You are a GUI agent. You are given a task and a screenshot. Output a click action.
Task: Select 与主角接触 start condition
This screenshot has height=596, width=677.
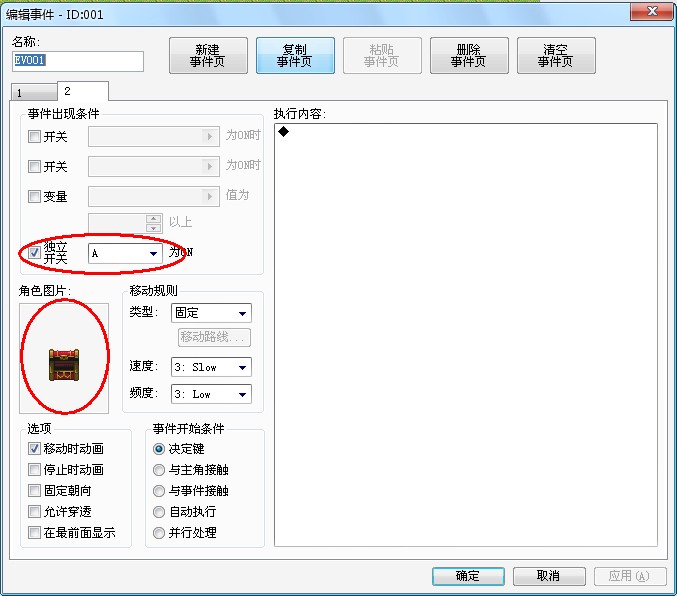point(159,470)
